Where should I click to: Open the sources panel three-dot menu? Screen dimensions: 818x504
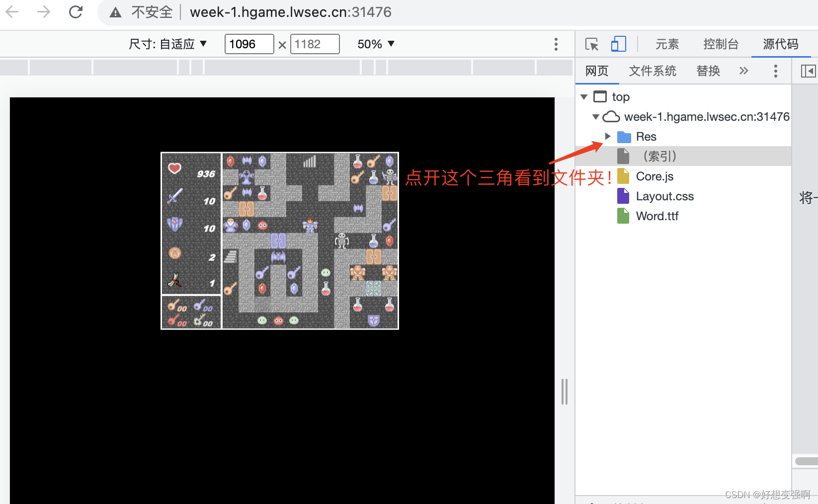[775, 71]
